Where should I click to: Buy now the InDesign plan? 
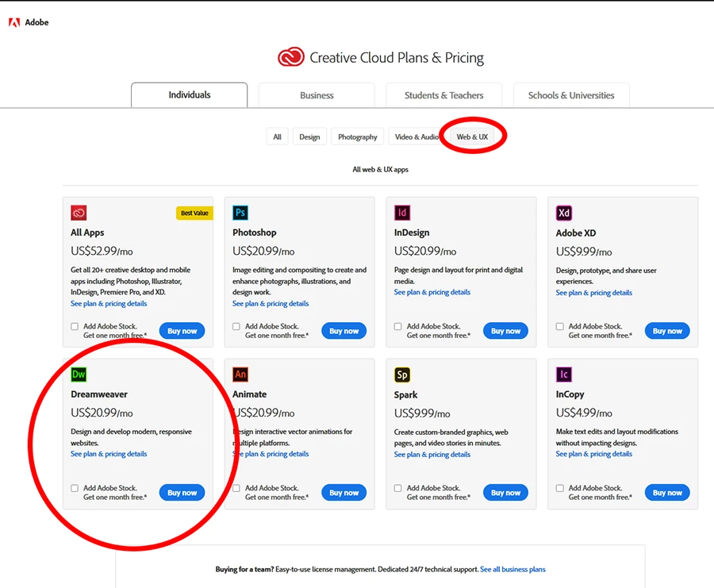[505, 331]
